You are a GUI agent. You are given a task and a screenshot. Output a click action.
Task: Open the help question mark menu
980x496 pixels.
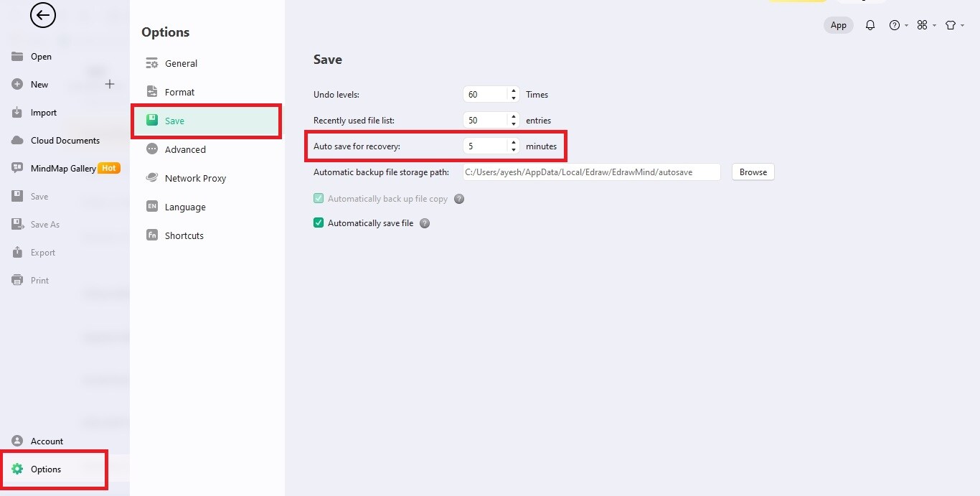[895, 25]
